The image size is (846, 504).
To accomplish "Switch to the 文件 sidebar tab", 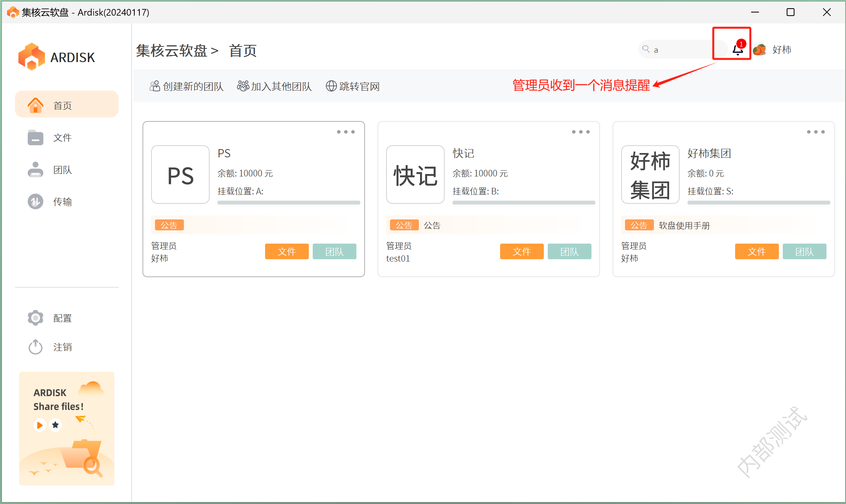I will (x=62, y=137).
